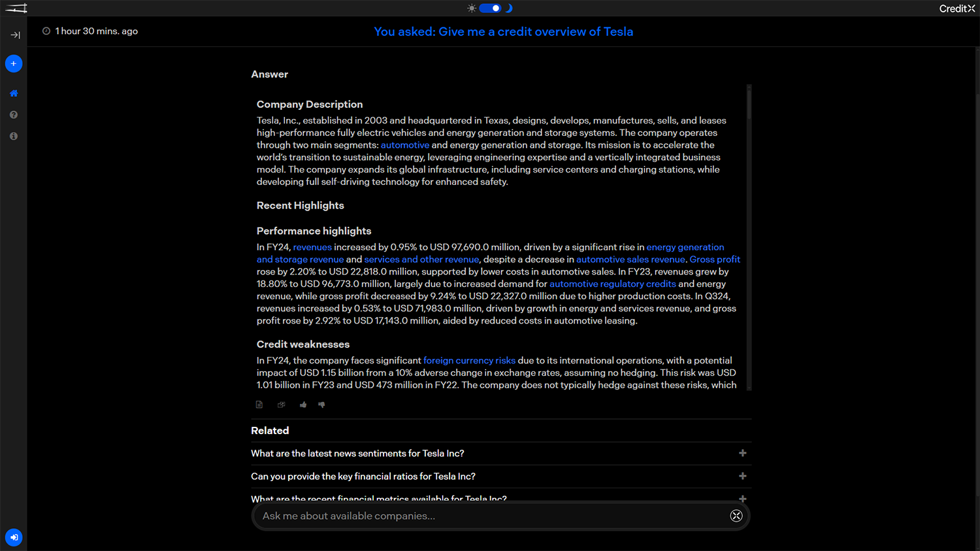Click the sun light-mode icon
The height and width of the screenshot is (551, 980).
pos(472,8)
